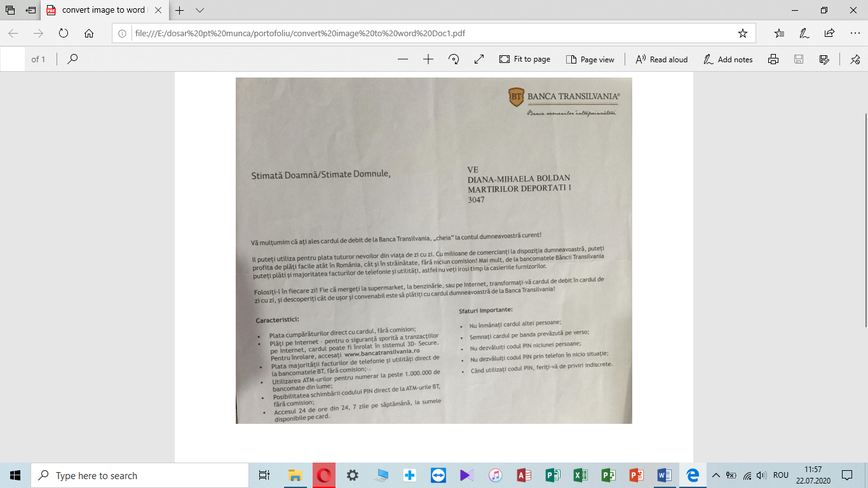Viewport: 868px width, 488px height.
Task: Open Edge Settings and more menu
Action: point(854,33)
